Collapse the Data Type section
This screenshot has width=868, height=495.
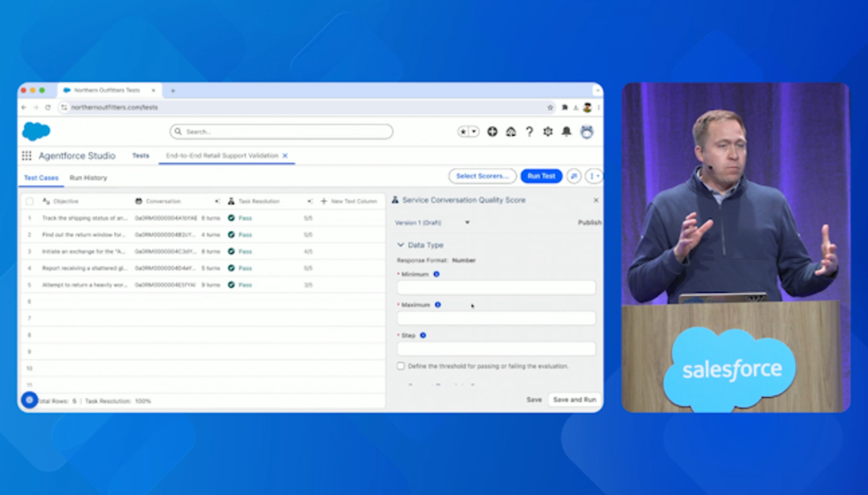400,245
